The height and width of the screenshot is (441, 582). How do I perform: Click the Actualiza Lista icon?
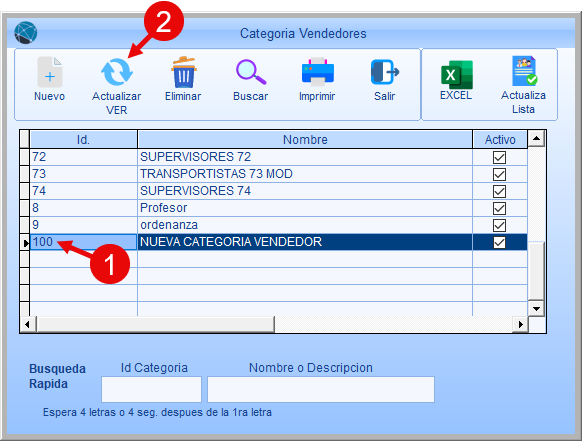(524, 71)
